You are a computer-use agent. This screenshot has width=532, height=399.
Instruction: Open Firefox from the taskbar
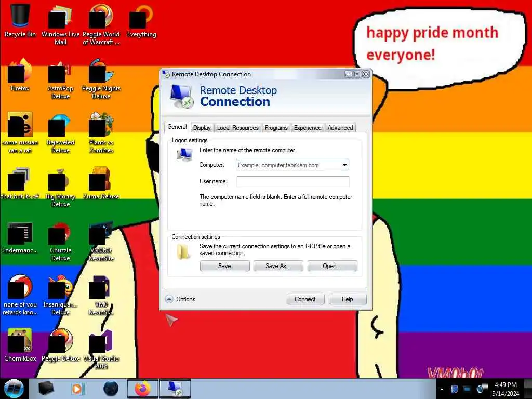tap(142, 389)
